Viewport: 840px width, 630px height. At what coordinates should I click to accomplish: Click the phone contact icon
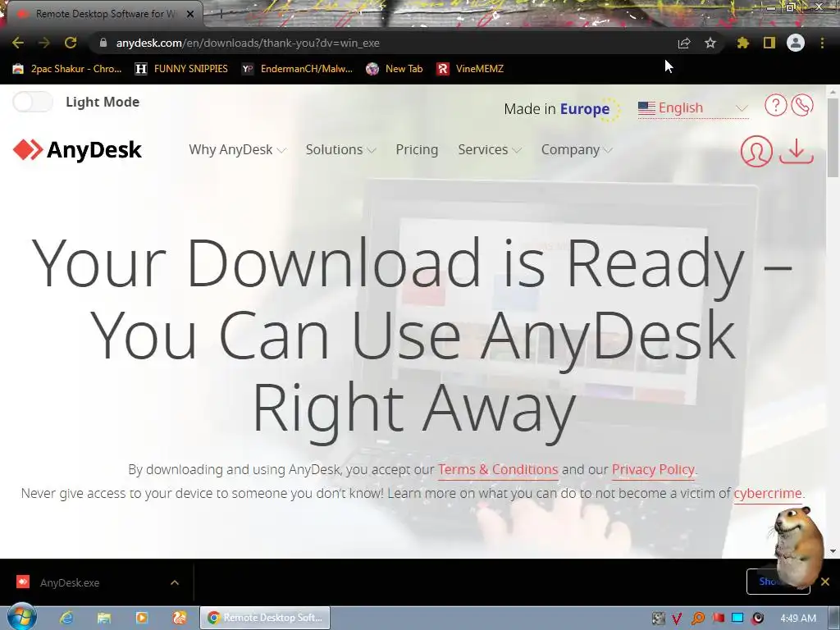802,105
